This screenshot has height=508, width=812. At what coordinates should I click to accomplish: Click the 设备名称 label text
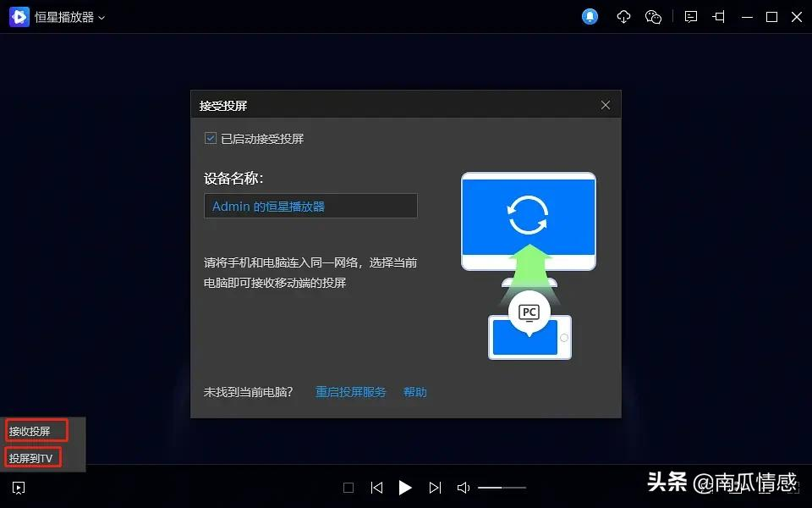(233, 179)
